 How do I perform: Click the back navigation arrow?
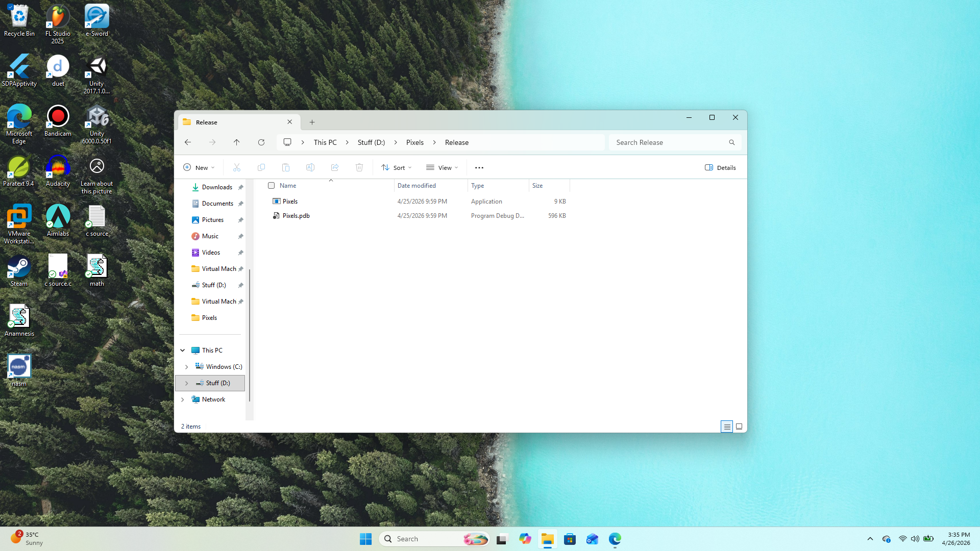(x=188, y=142)
